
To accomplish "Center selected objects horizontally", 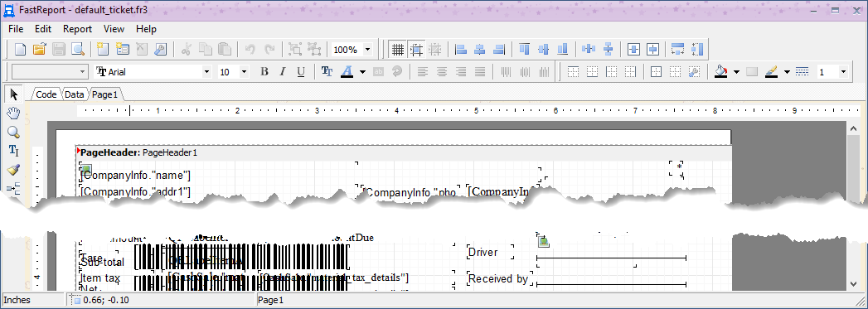I will pos(480,49).
